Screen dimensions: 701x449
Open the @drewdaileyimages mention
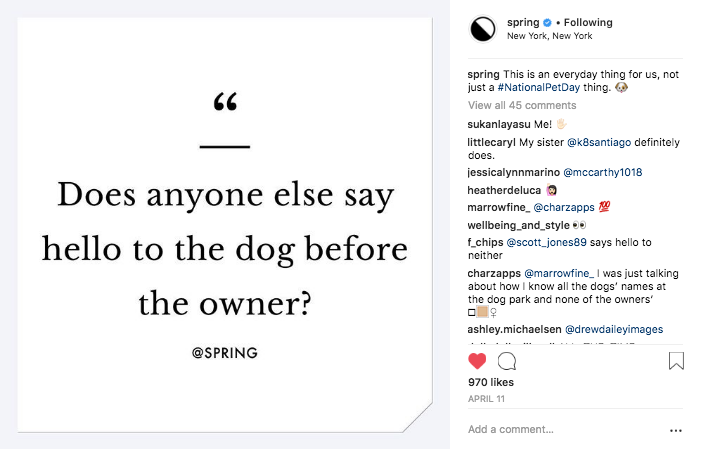(x=613, y=329)
